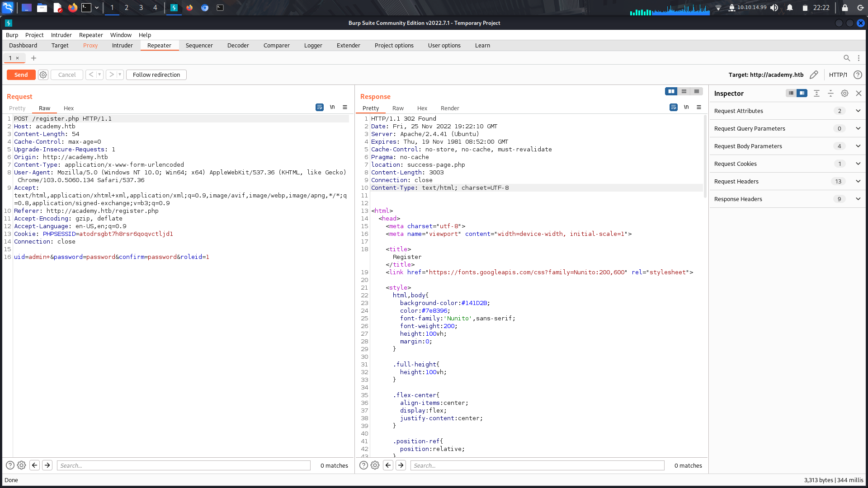The image size is (868, 488).
Task: Open the HTTP/1 protocol dropdown
Action: pyautogui.click(x=839, y=75)
